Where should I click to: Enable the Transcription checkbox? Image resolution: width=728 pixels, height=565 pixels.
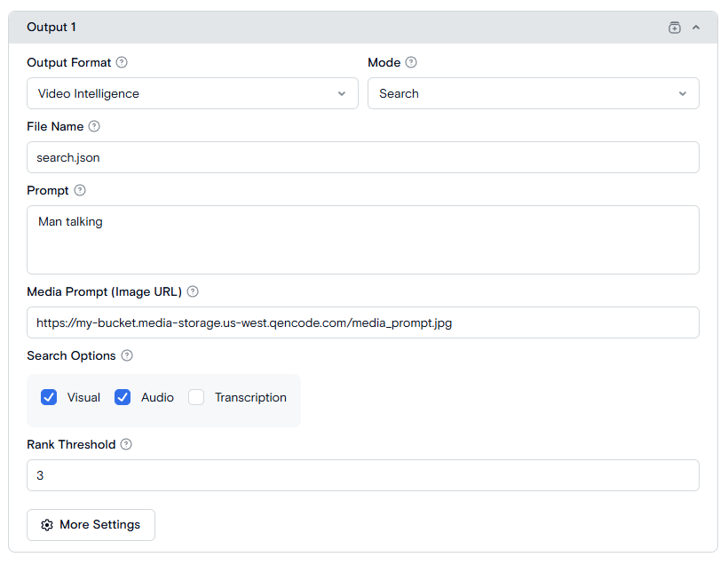pyautogui.click(x=196, y=398)
